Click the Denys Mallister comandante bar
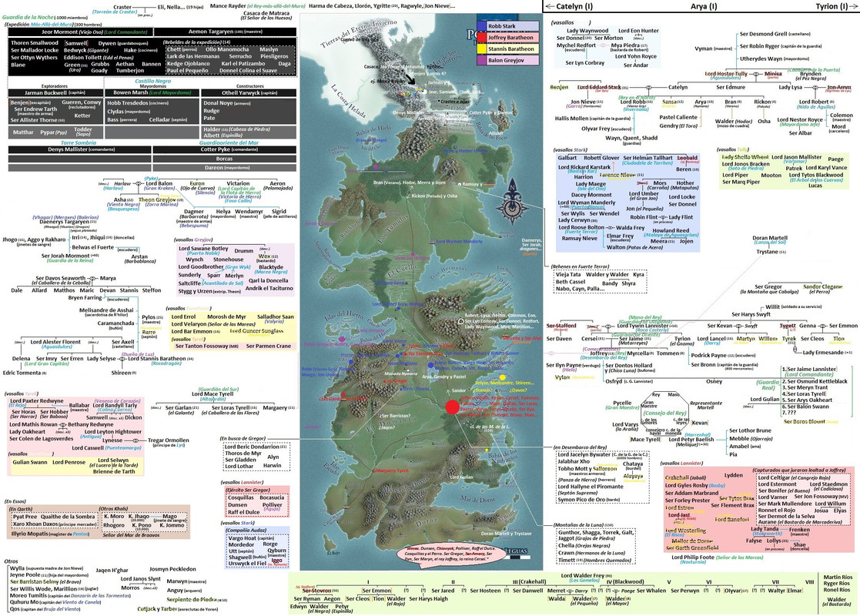The image size is (860, 616). (x=80, y=149)
